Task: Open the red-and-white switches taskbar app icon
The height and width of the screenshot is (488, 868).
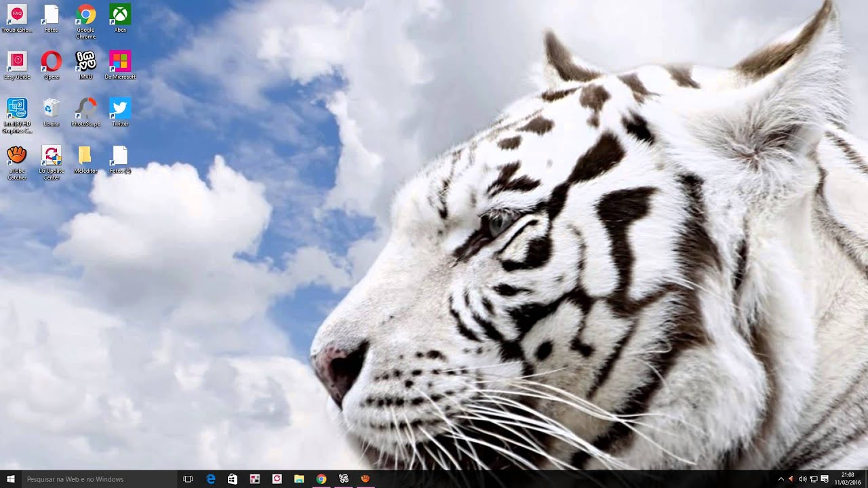Action: pos(255,479)
